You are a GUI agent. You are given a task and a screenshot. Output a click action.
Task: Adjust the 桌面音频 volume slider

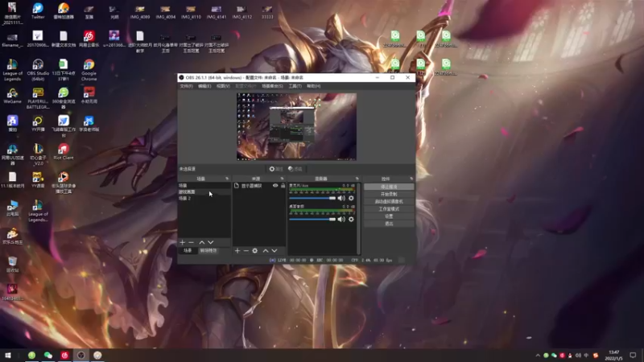click(x=312, y=219)
